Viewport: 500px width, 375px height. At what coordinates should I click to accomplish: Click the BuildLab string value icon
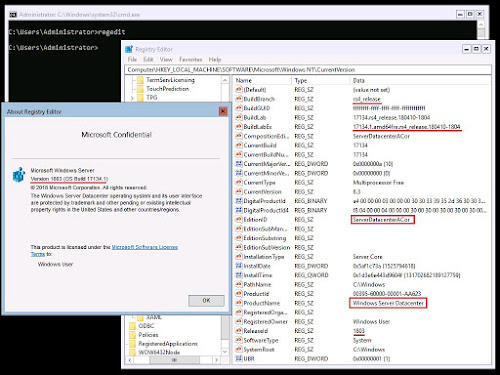click(239, 117)
